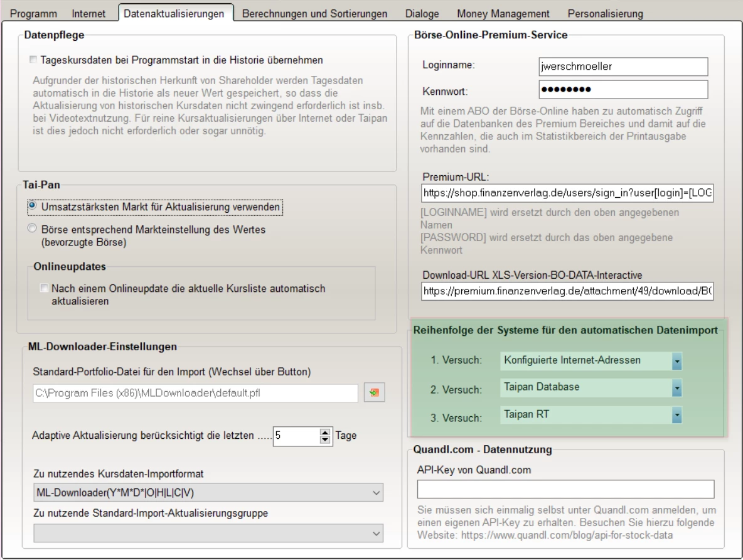Decrease the Tage spinner value
The width and height of the screenshot is (743, 560).
tap(324, 440)
